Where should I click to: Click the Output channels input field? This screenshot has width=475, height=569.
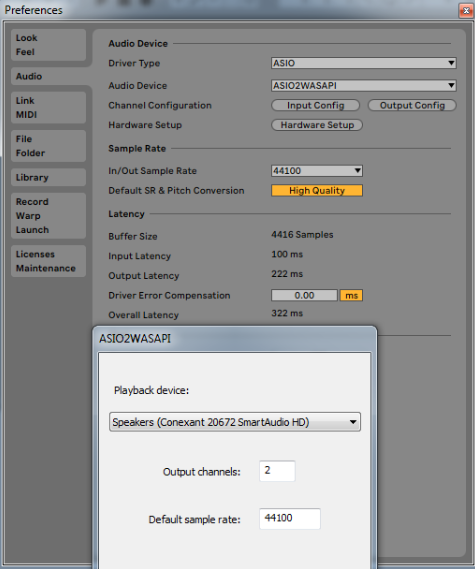click(x=277, y=471)
